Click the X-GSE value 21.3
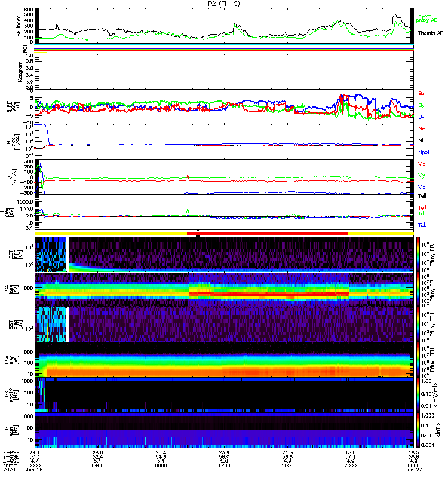The image size is (448, 478). pyautogui.click(x=287, y=452)
